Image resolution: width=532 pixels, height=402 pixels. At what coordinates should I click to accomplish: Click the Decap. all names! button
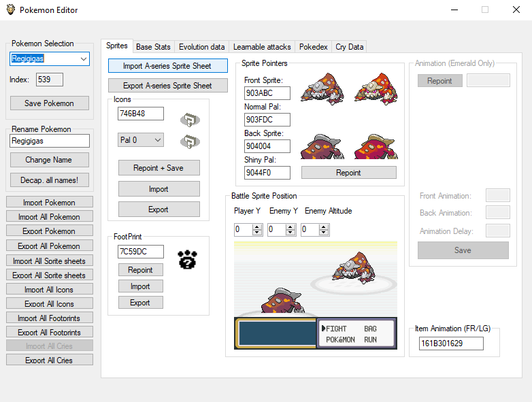coord(48,180)
